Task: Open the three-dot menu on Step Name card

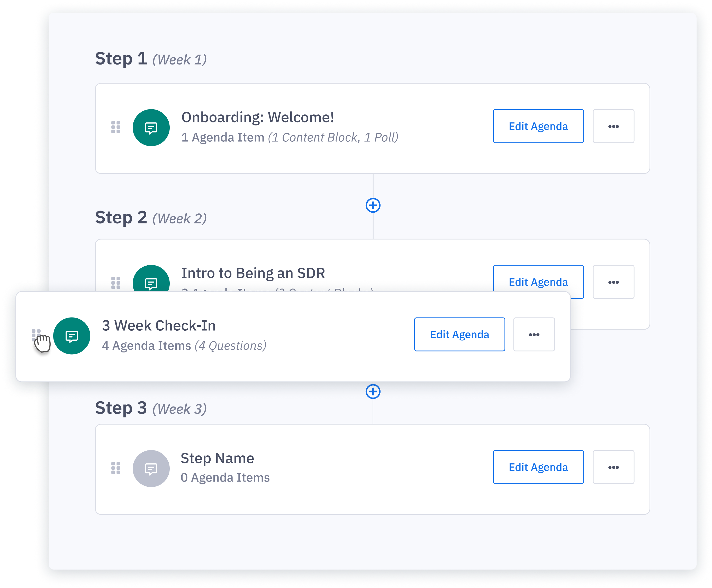Action: (x=614, y=467)
